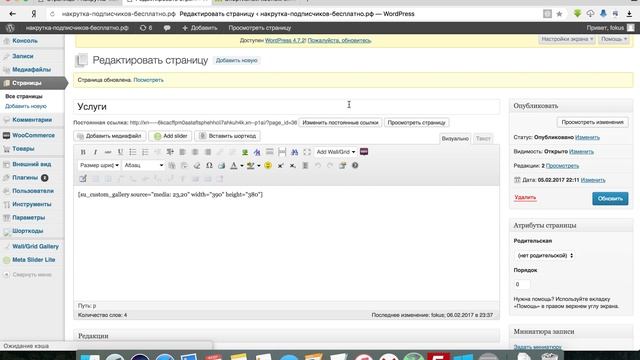The image size is (640, 360).
Task: Pick the background highlight color swatch
Action: pos(251,165)
